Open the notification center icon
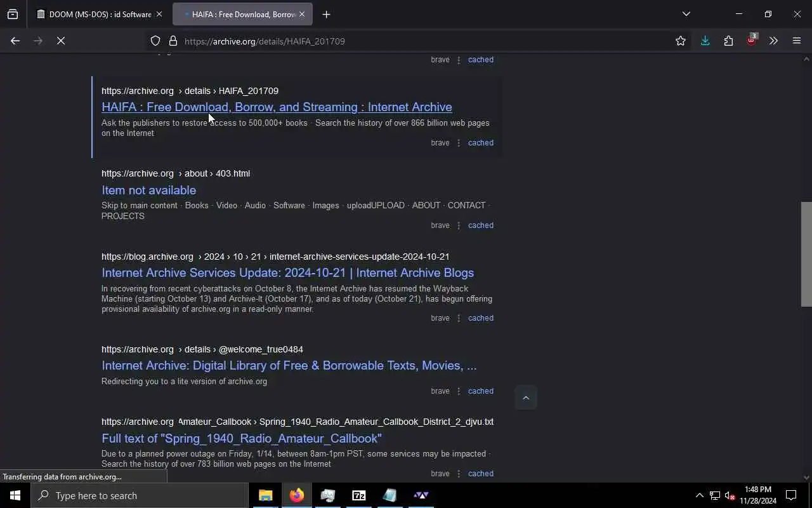Image resolution: width=812 pixels, height=508 pixels. coord(791,495)
